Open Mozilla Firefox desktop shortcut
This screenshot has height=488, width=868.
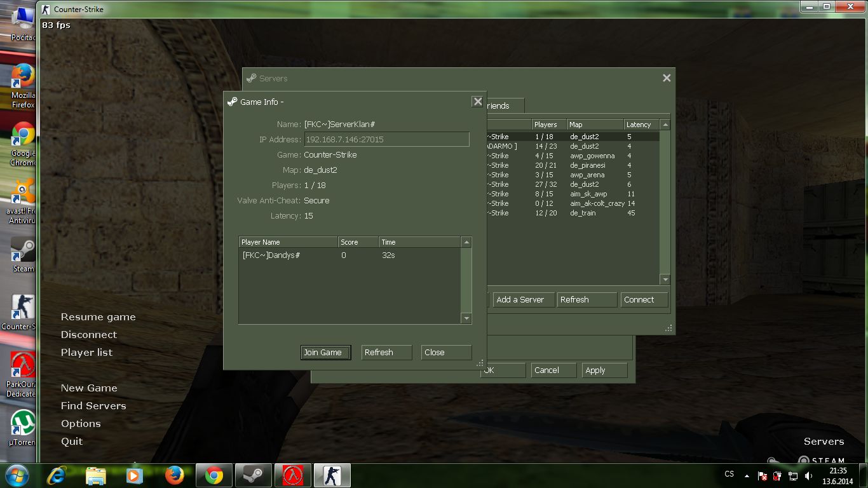tap(23, 85)
